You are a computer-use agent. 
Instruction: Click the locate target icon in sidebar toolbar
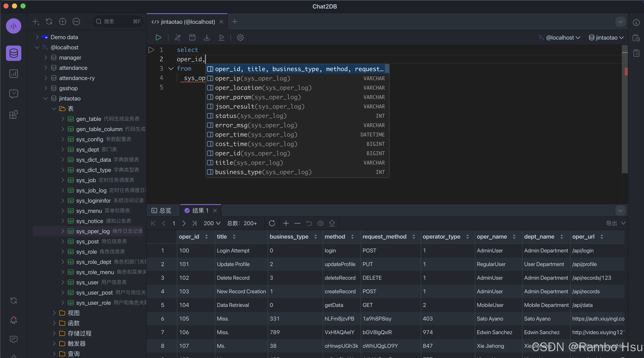tap(62, 22)
